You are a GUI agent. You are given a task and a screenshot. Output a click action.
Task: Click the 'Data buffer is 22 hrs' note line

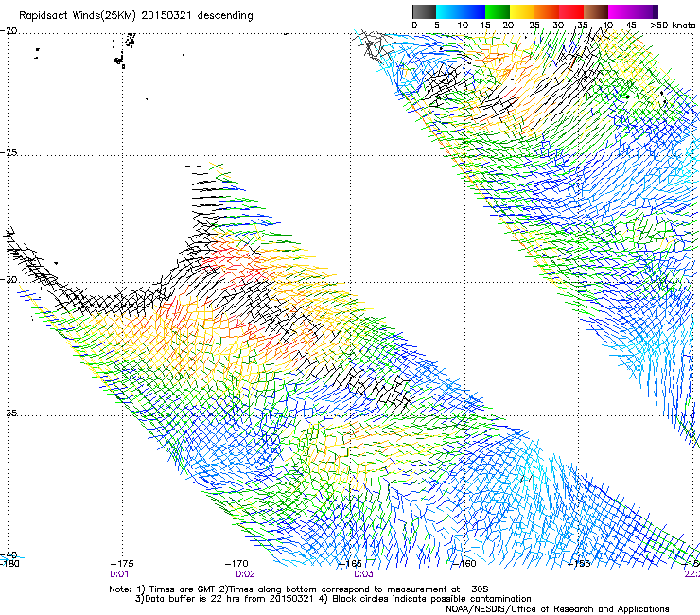[x=333, y=599]
